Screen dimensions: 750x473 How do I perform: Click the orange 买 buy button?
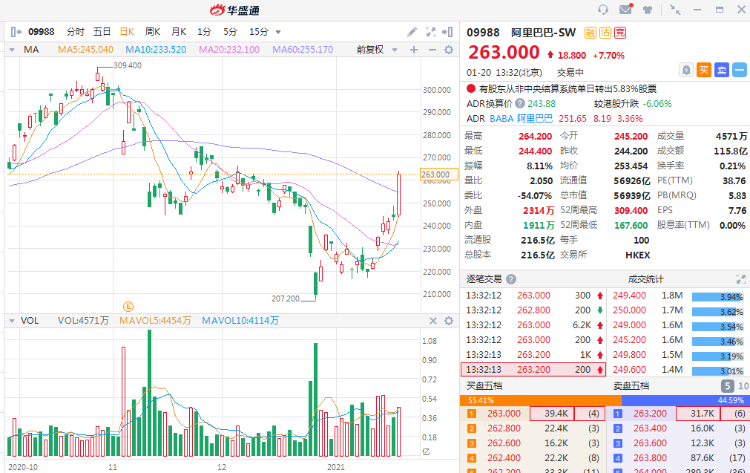(704, 69)
